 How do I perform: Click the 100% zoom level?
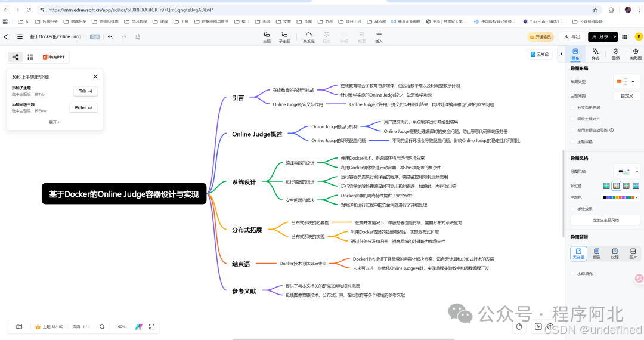[120, 327]
